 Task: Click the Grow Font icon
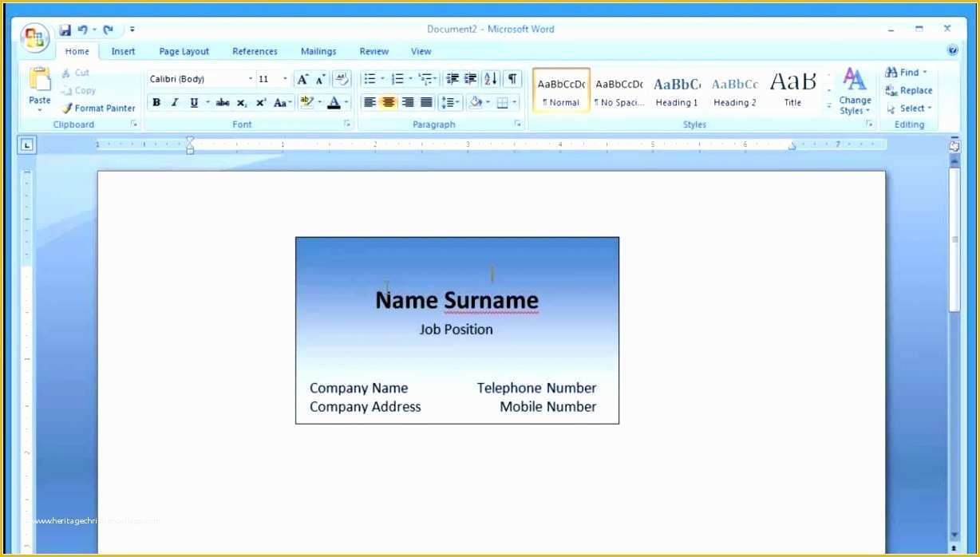pyautogui.click(x=302, y=79)
